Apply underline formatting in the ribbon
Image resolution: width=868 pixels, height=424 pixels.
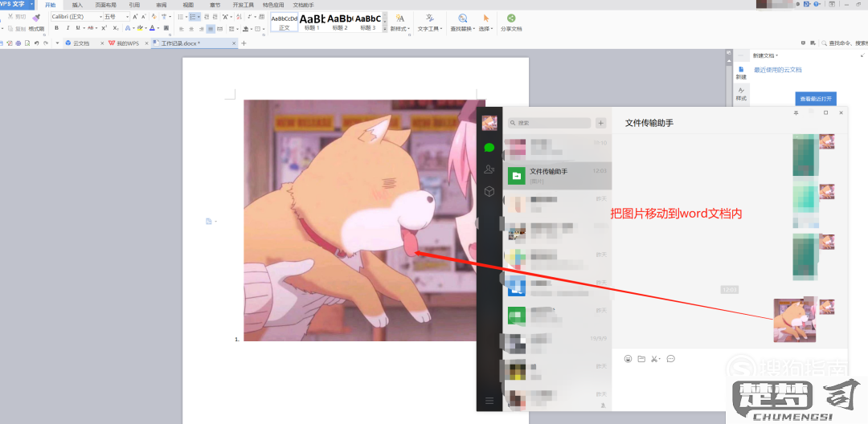coord(77,28)
